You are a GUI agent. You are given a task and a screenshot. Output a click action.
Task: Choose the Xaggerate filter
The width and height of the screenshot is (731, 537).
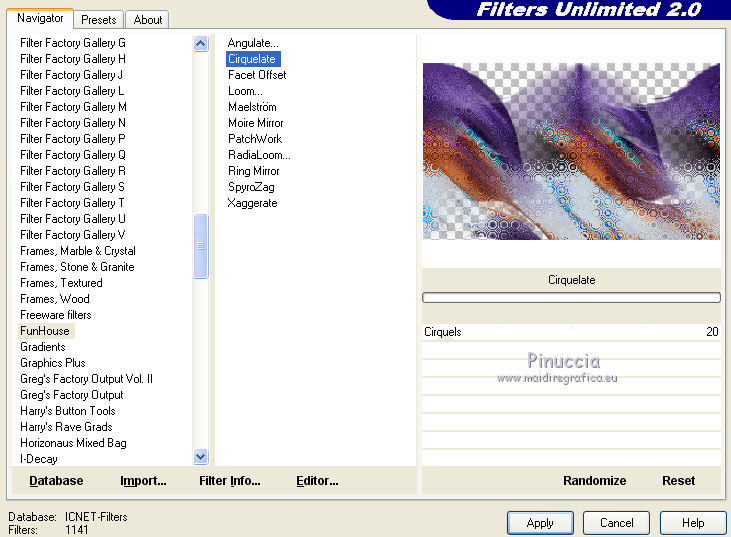[x=252, y=203]
